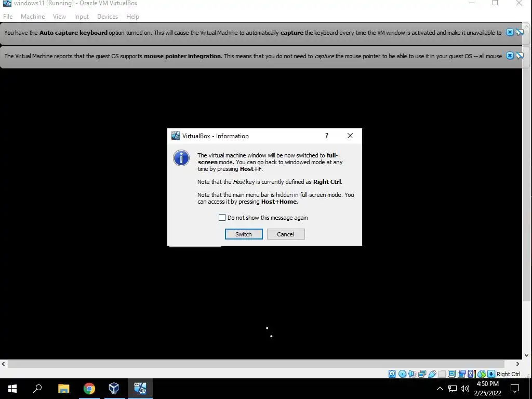Click the vertical scrollbar down arrow
The width and height of the screenshot is (532, 399).
coord(527,355)
